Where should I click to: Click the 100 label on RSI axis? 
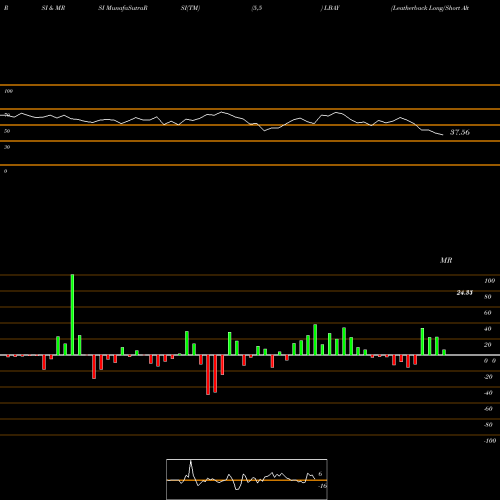tap(8, 91)
